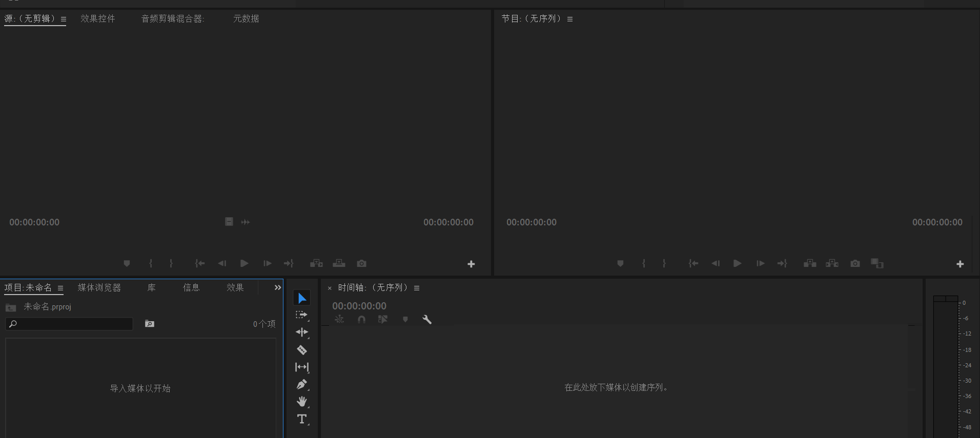Click the audio meter level bar
Viewport: 980px width, 438px height.
point(946,366)
